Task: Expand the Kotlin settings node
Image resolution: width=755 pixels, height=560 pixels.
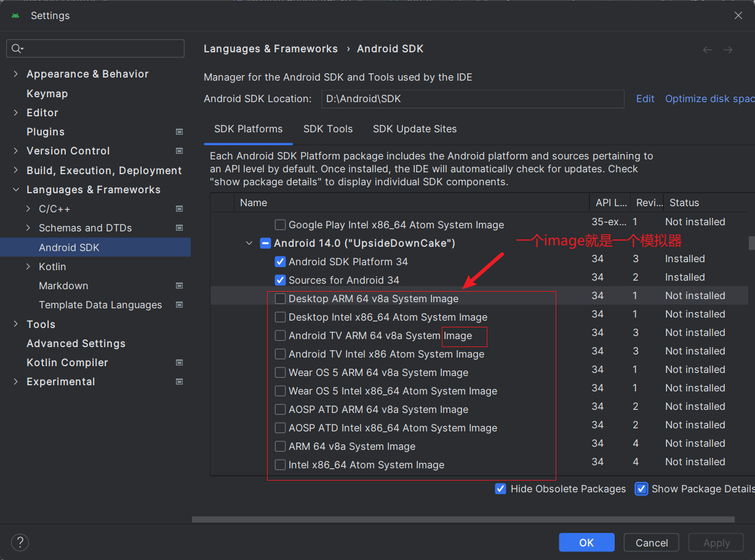Action: 28,266
